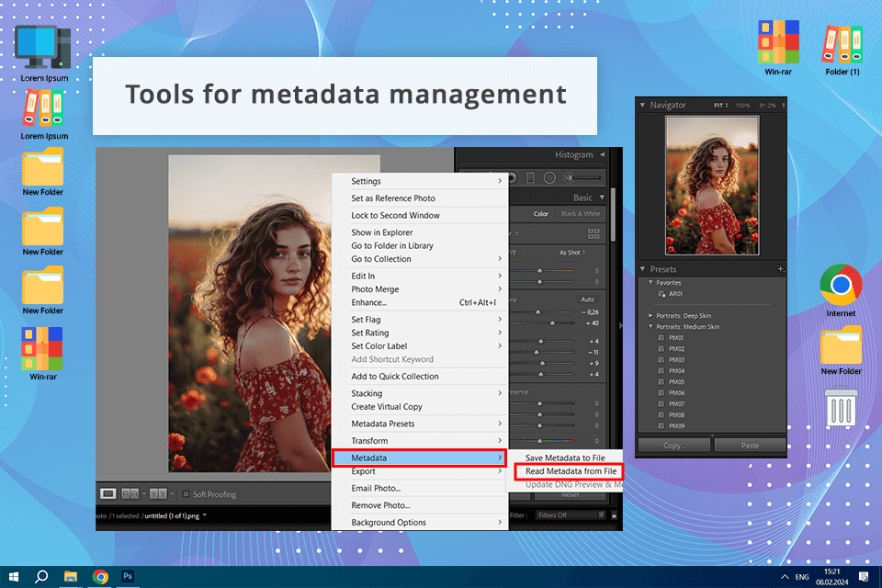Open the Export submenu
The width and height of the screenshot is (882, 588).
click(x=420, y=471)
